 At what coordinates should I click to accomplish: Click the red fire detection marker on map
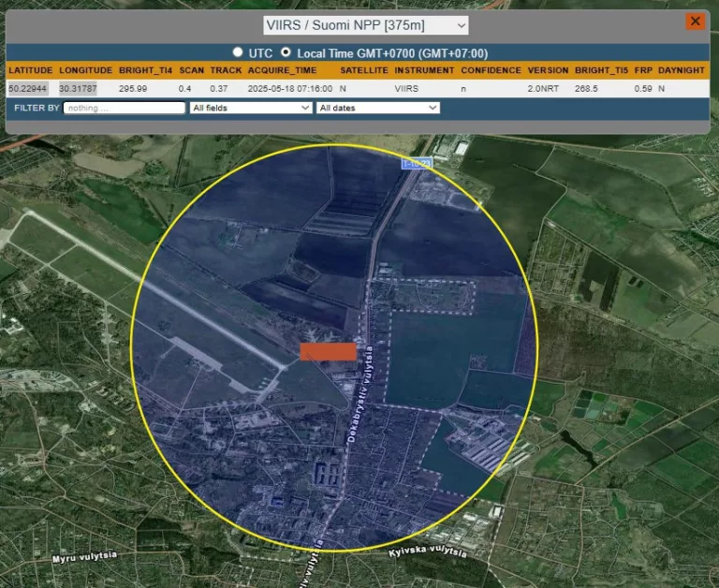click(328, 351)
